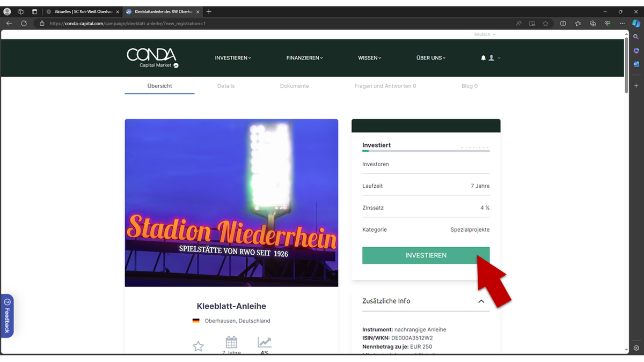Screen dimensions: 644x362
Task: Click the Stadion Niederrhein campaign image
Action: coord(231,203)
